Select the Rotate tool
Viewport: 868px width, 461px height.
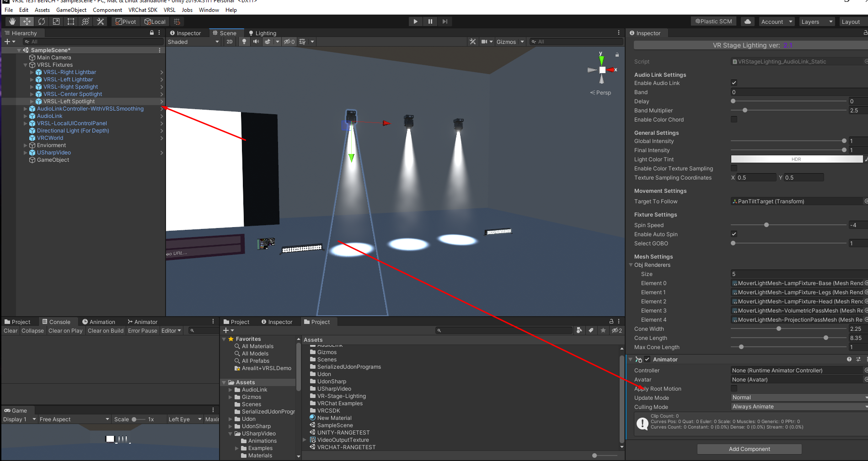42,21
